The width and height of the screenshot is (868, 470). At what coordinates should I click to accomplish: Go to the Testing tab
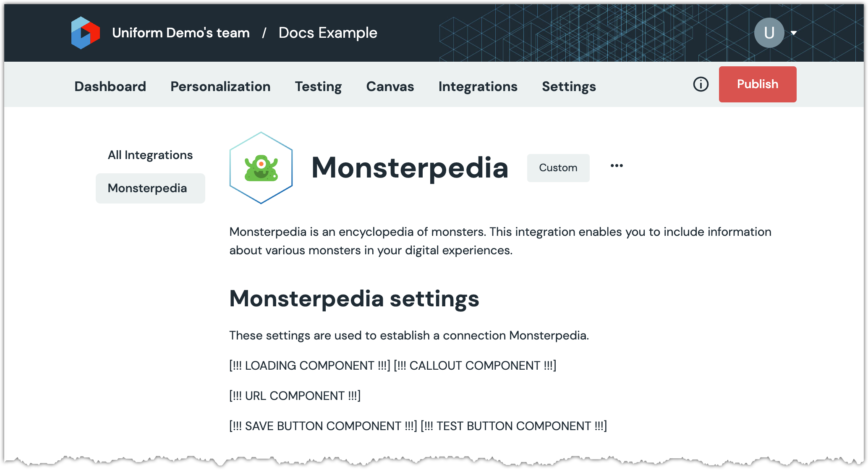coord(318,86)
